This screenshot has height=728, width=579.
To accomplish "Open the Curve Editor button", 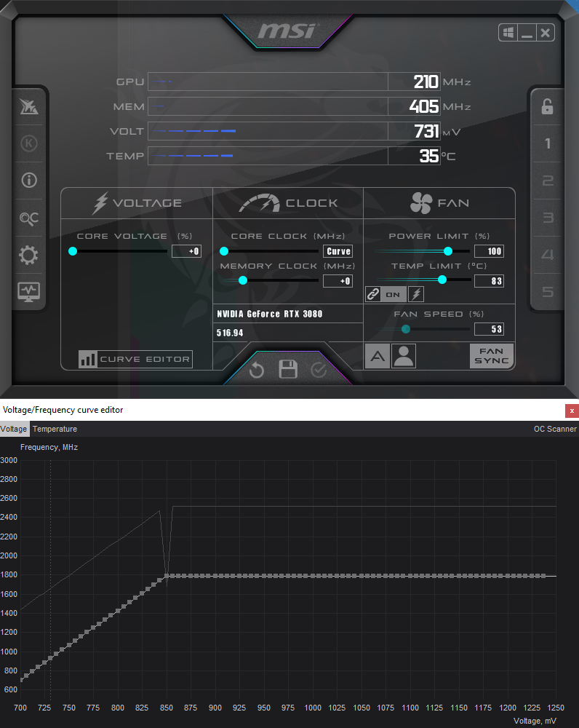I will 135,359.
